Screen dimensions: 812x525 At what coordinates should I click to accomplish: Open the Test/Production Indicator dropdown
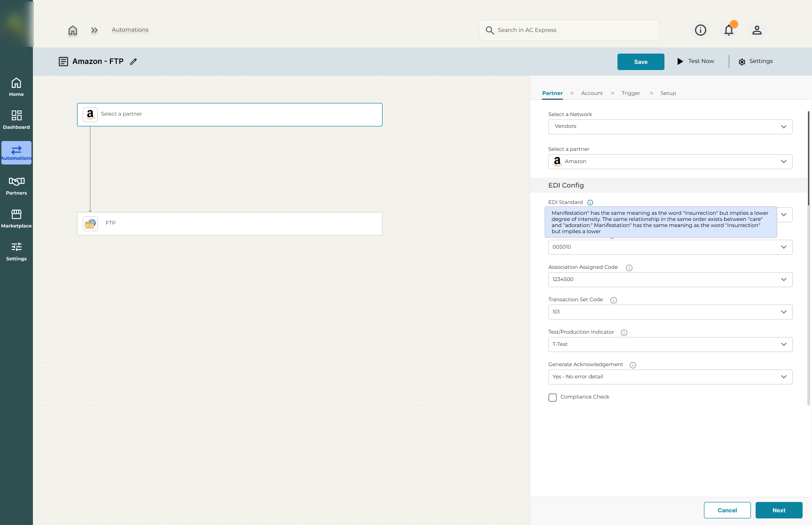coord(670,345)
